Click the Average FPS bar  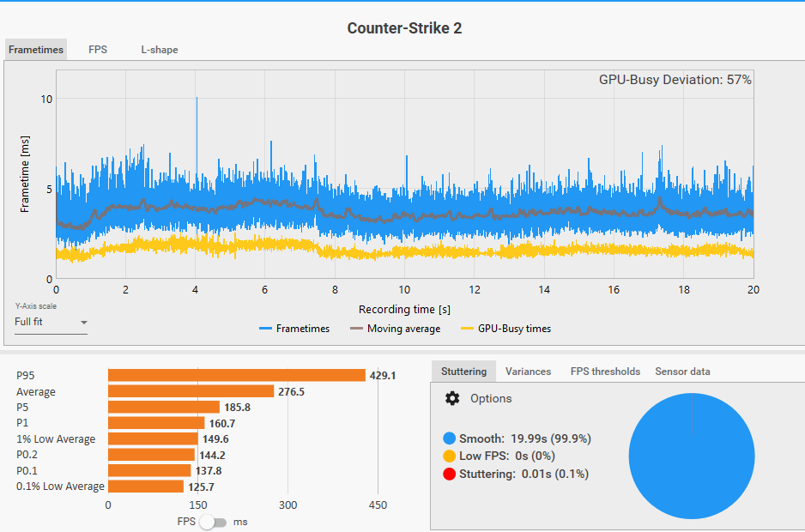click(191, 391)
